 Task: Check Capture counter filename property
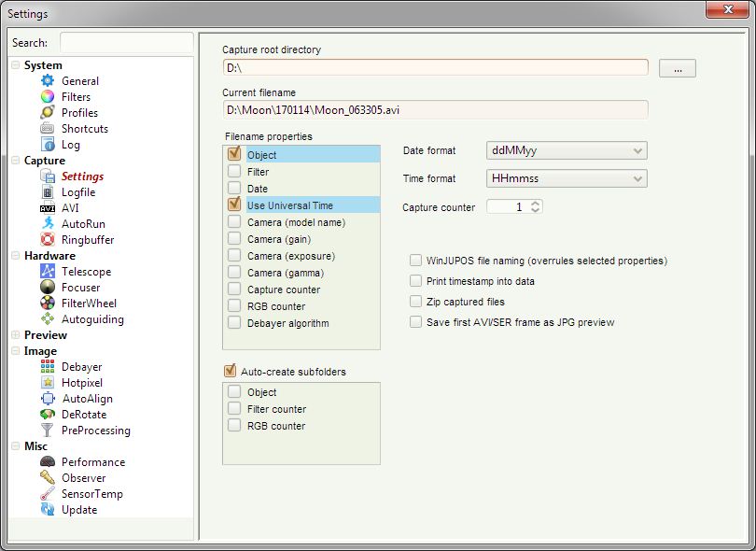[x=234, y=289]
